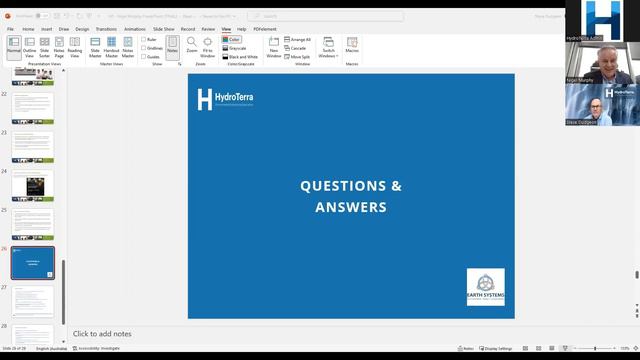Open Slide Master view
This screenshot has height=360, width=640.
[x=95, y=47]
